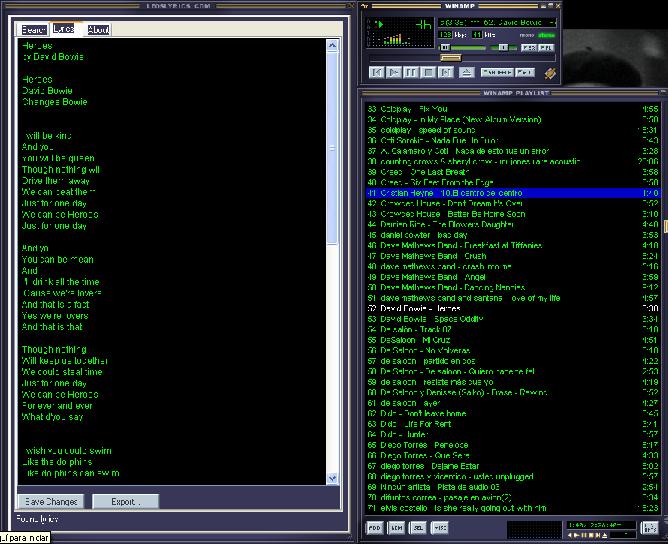The width and height of the screenshot is (668, 545).
Task: Go to previous track in Winamp
Action: (377, 72)
